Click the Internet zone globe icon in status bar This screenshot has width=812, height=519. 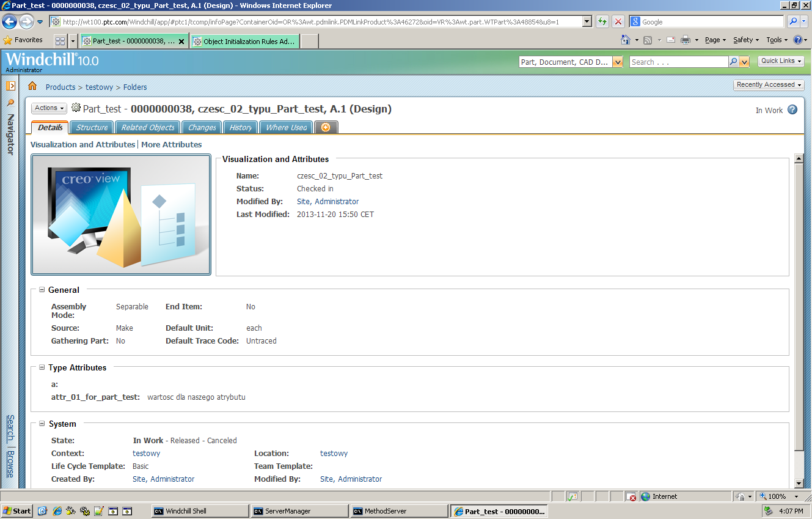click(646, 496)
